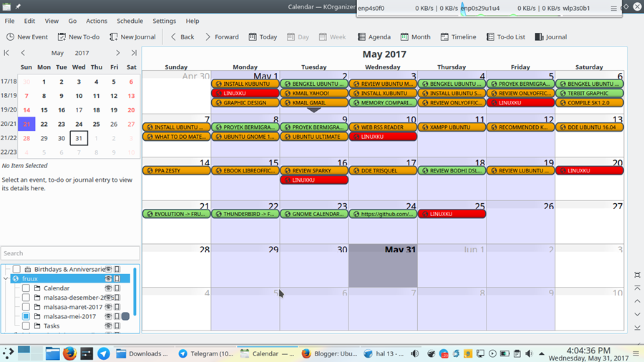Screen dimensions: 644x362
Task: Open the month selector showing May
Action: click(x=57, y=53)
